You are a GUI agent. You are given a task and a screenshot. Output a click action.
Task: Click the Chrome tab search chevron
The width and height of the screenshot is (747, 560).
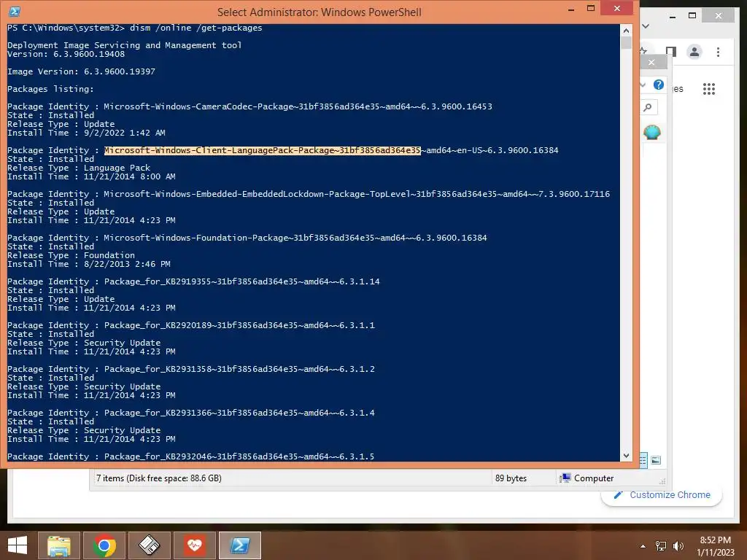click(x=646, y=26)
